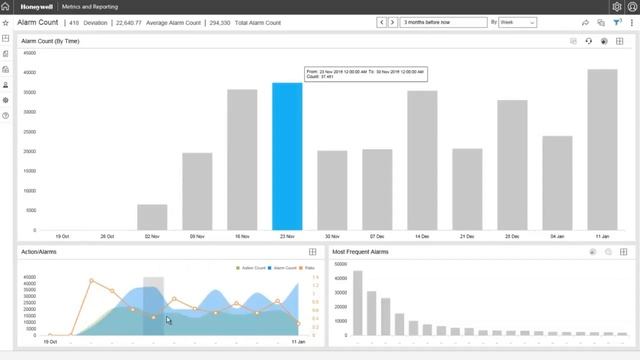The height and width of the screenshot is (360, 640).
Task: Open the three-dot more options menu
Action: point(632,23)
